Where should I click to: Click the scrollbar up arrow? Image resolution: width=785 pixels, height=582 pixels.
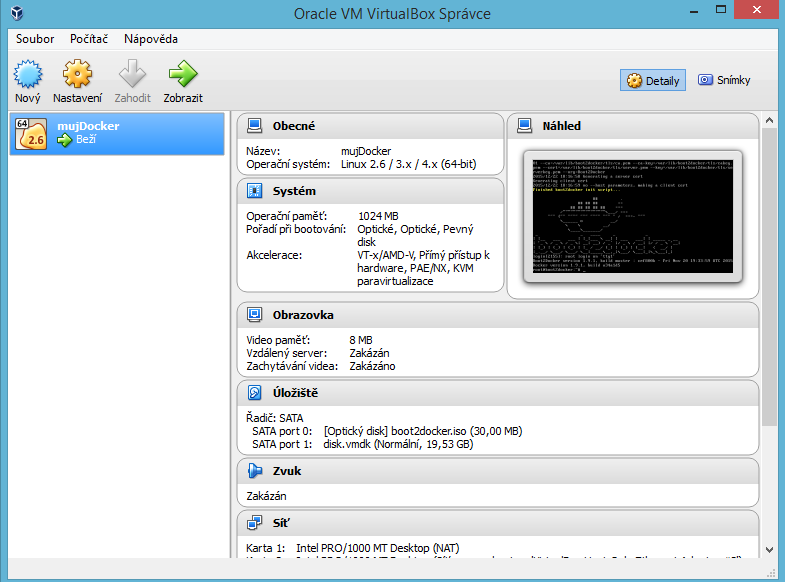769,120
